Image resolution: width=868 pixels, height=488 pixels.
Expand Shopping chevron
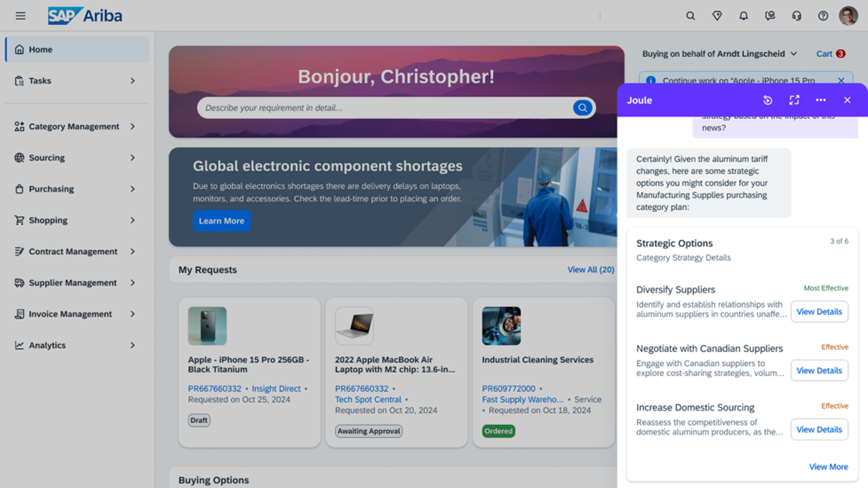pyautogui.click(x=133, y=220)
